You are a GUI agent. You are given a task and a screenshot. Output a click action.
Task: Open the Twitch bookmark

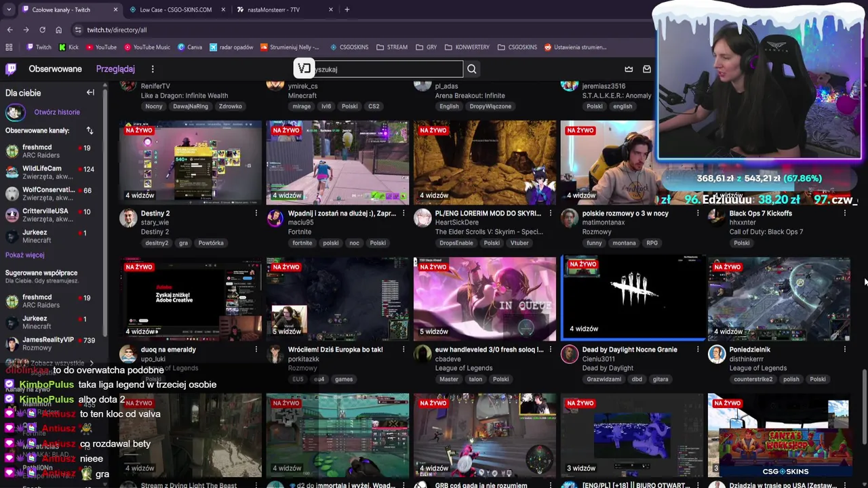coord(39,47)
